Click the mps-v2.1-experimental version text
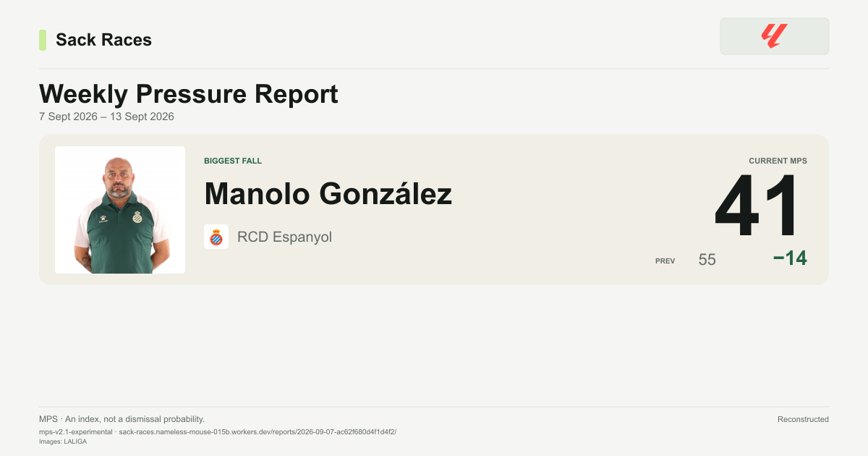This screenshot has height=456, width=868. (75, 431)
